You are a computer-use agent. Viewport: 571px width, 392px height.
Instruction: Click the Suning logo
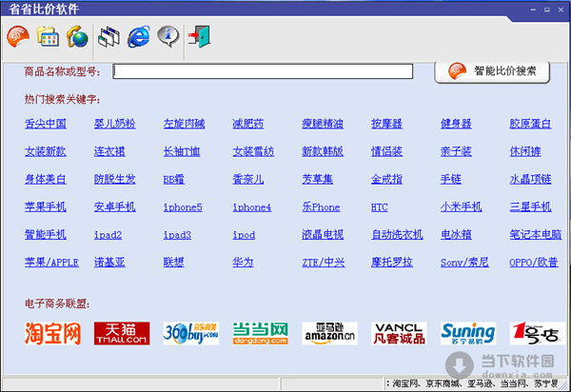pos(467,332)
